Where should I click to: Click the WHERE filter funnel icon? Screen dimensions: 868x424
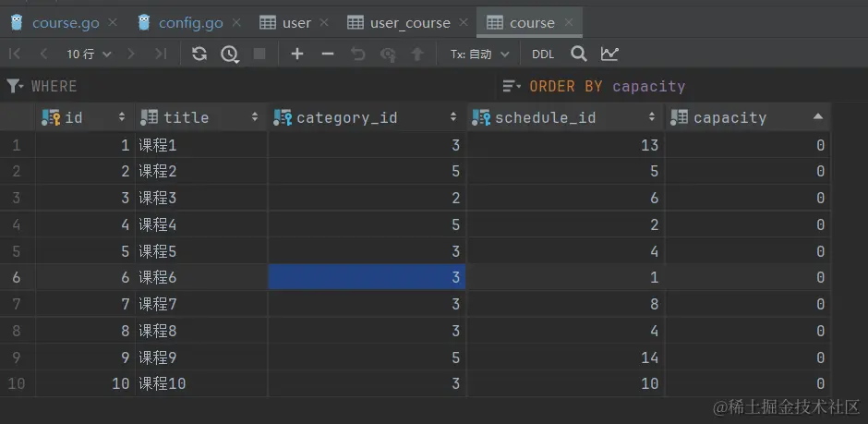click(x=15, y=86)
